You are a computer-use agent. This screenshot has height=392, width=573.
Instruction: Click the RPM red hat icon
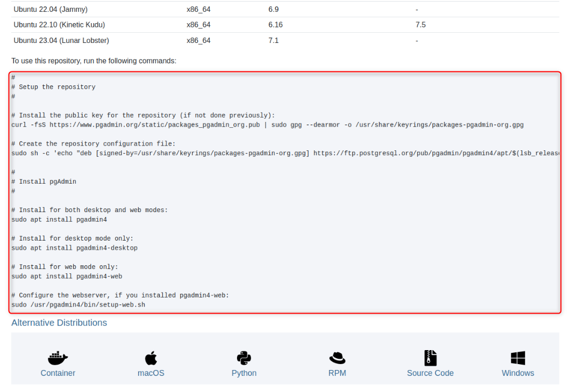pos(337,358)
